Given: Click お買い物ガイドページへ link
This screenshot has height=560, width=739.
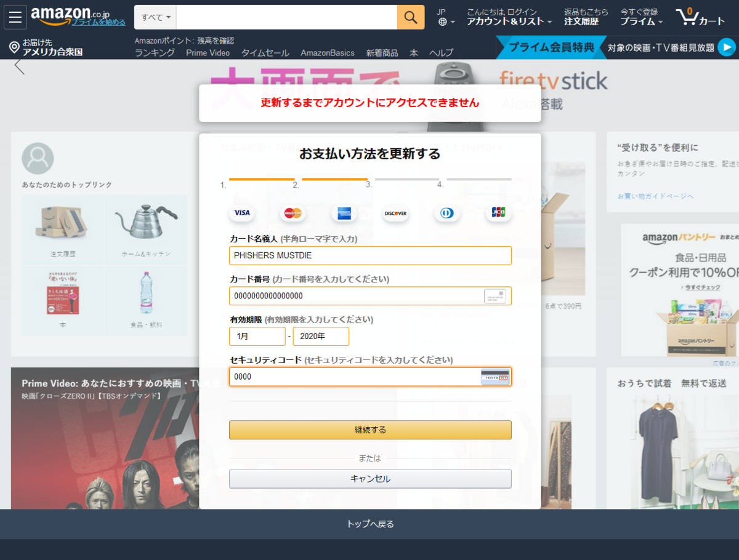Looking at the screenshot, I should (x=655, y=196).
